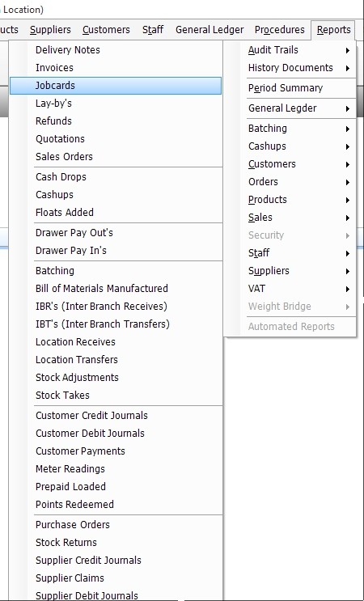
Task: Choose Delivery Notes entry
Action: (x=116, y=50)
